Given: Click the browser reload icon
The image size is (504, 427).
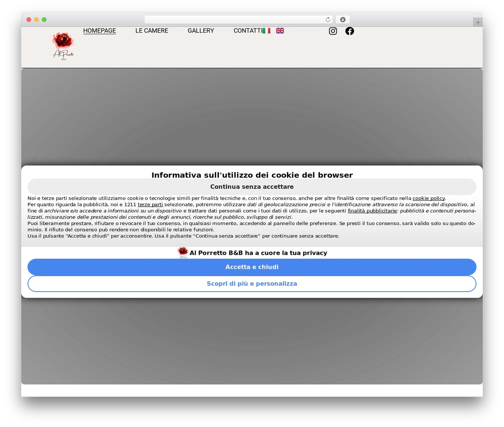Looking at the screenshot, I should click(x=328, y=20).
